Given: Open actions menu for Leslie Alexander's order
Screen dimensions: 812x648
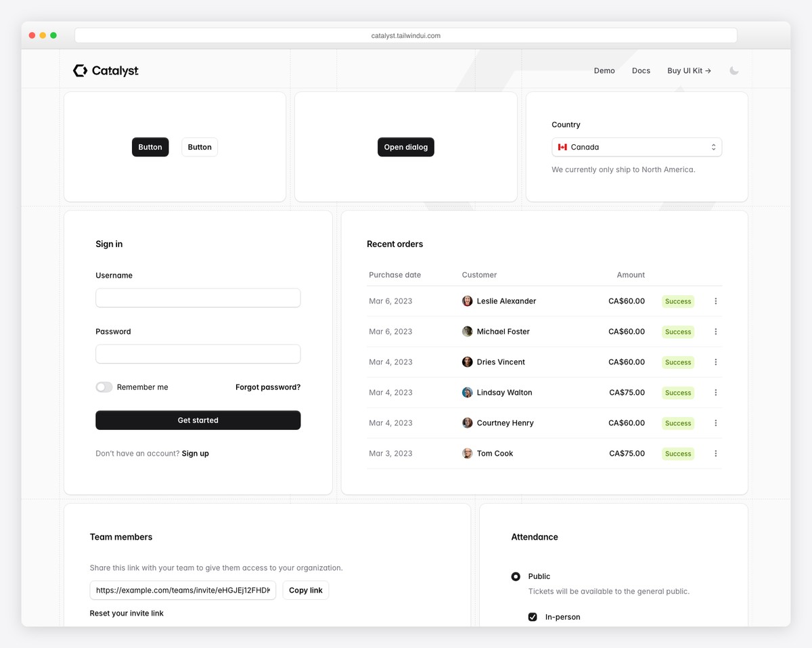Looking at the screenshot, I should pyautogui.click(x=715, y=301).
